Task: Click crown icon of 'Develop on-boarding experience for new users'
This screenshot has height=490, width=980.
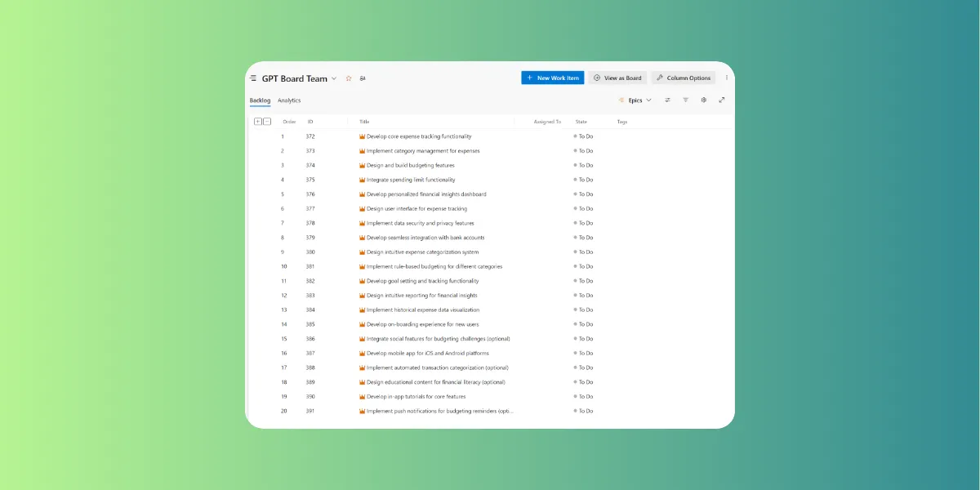Action: [x=362, y=324]
